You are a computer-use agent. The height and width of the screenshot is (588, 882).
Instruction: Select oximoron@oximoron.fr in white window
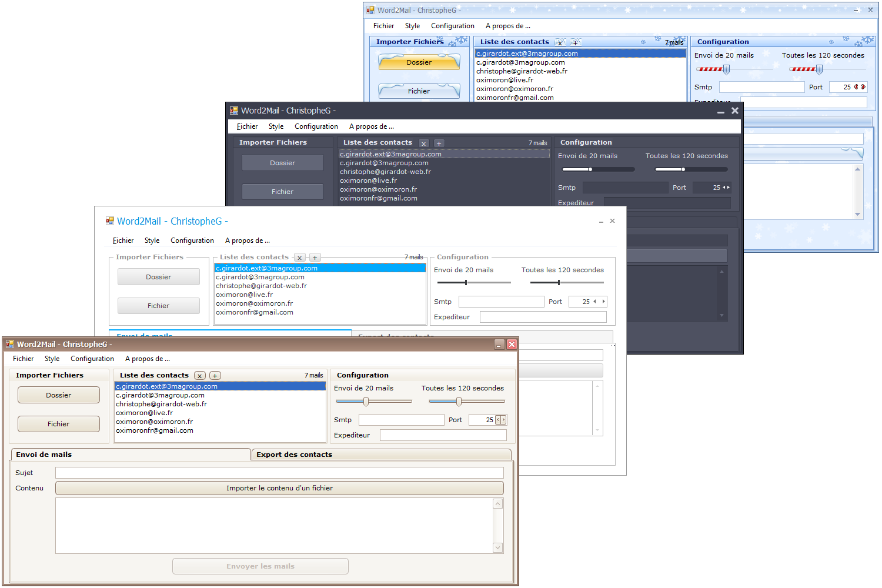[x=320, y=303]
